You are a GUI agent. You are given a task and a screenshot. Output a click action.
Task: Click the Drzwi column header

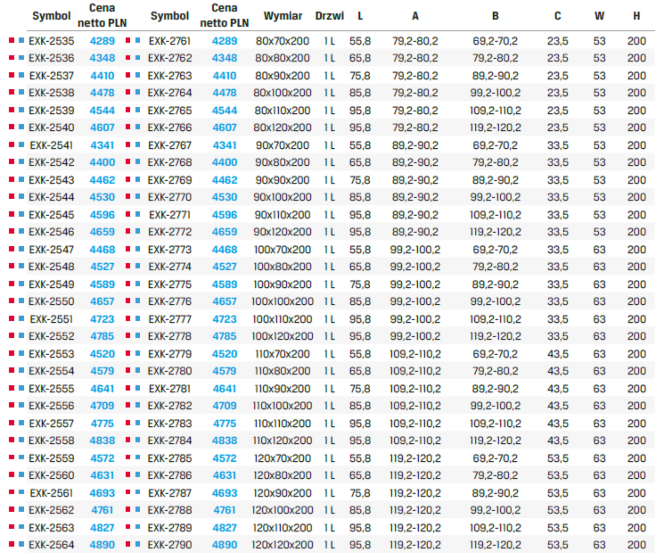[330, 16]
